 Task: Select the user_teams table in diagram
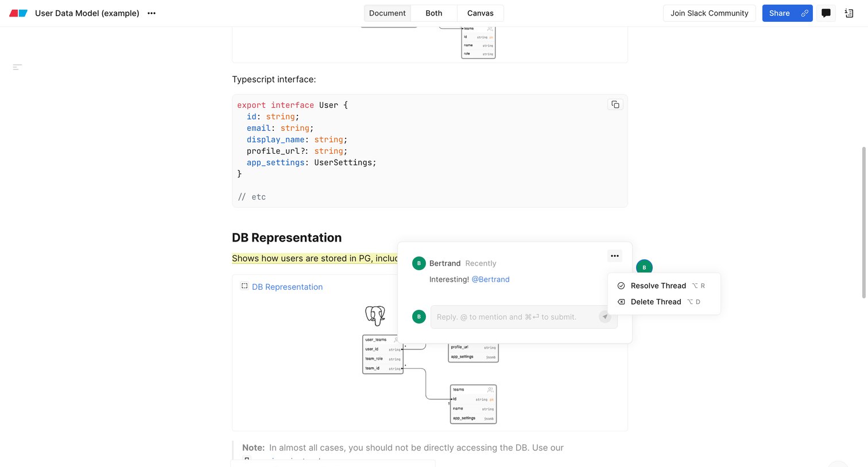tap(383, 355)
